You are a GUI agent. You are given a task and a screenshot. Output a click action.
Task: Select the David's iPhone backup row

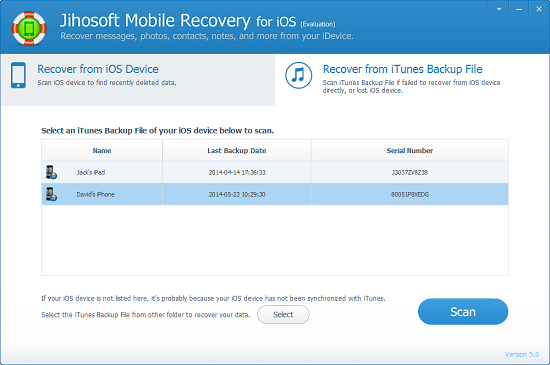pos(275,194)
